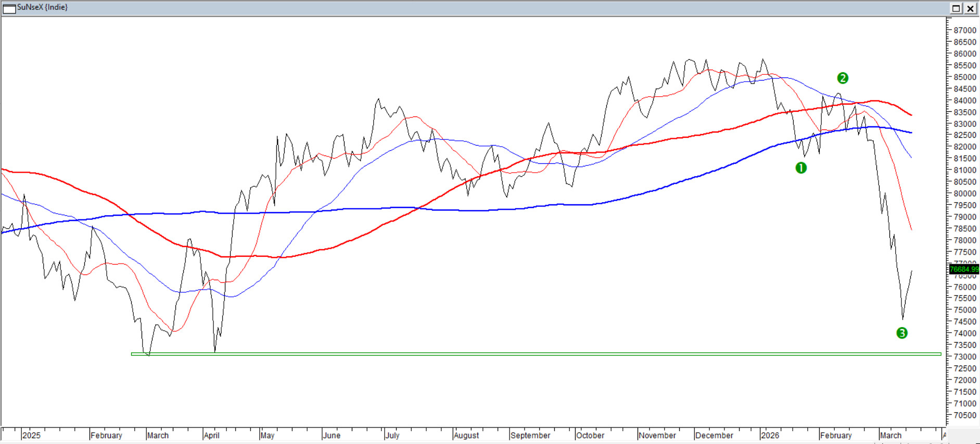980x444 pixels.
Task: Pick the July label on the time axis
Action: coord(392,435)
